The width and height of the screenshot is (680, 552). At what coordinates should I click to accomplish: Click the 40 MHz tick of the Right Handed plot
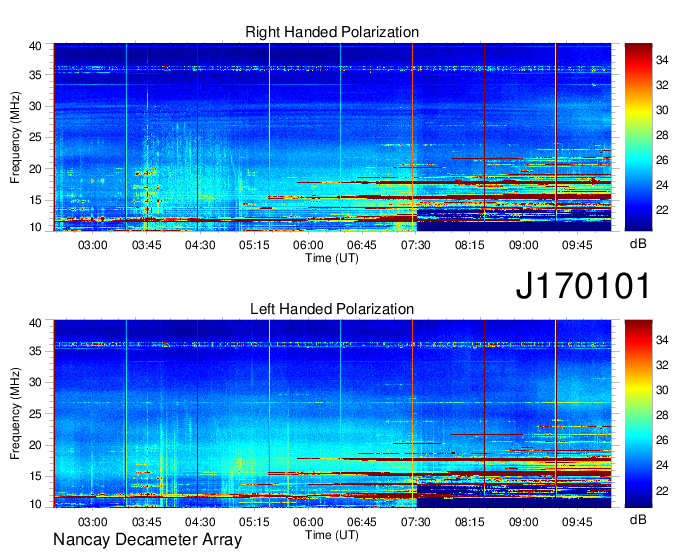coord(35,46)
